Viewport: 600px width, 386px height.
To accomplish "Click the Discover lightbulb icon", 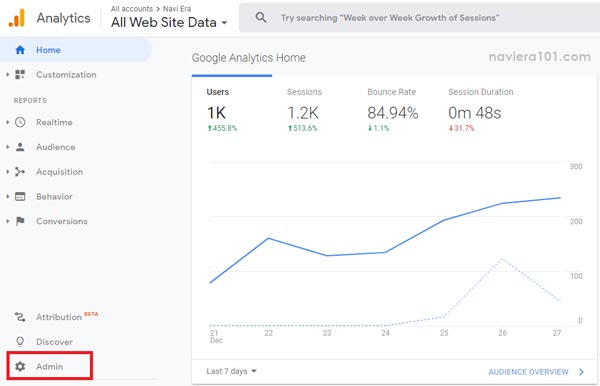I will tap(20, 342).
